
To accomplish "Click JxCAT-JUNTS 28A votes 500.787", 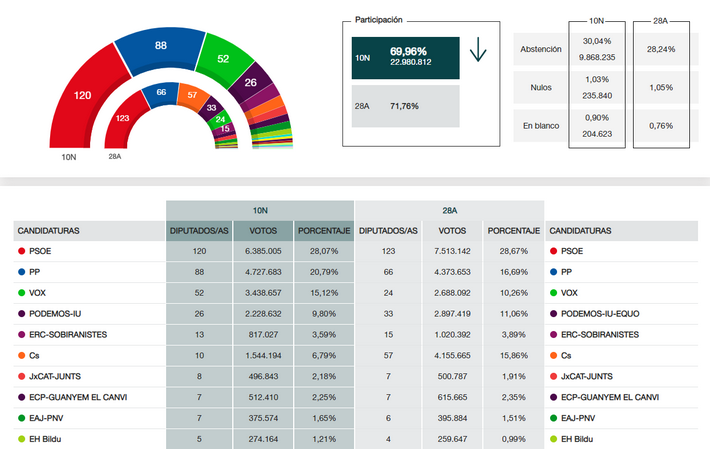I will pyautogui.click(x=452, y=377).
